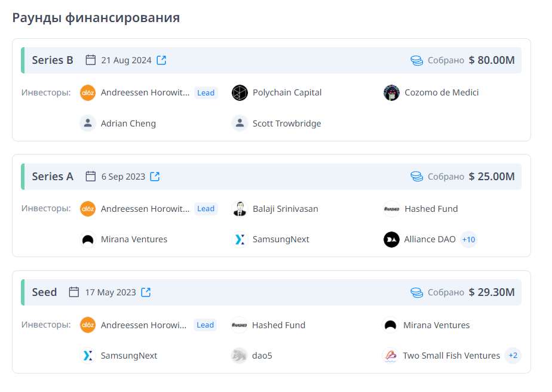Open Mirana Ventures in Seed round
Image resolution: width=552 pixels, height=392 pixels.
click(436, 325)
